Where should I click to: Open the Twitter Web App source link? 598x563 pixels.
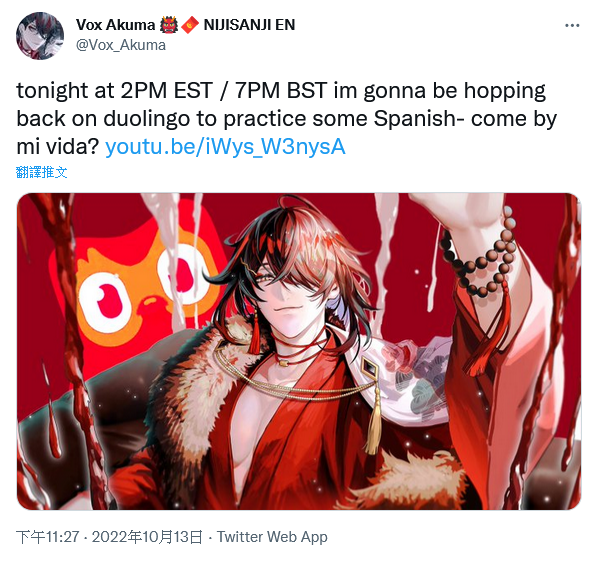[x=272, y=537]
